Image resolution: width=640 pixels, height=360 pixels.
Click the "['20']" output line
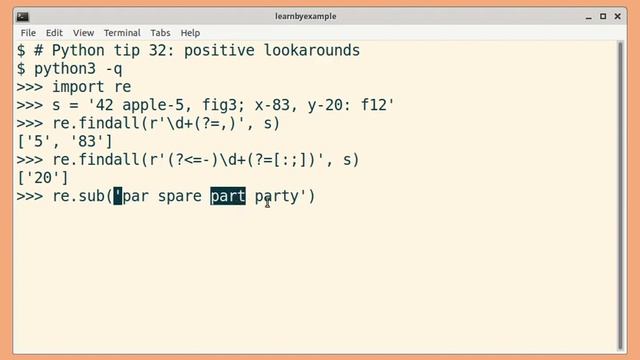(42, 178)
